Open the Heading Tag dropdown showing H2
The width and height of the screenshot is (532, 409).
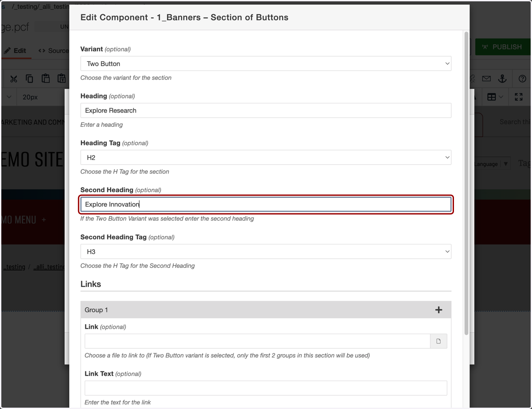266,157
